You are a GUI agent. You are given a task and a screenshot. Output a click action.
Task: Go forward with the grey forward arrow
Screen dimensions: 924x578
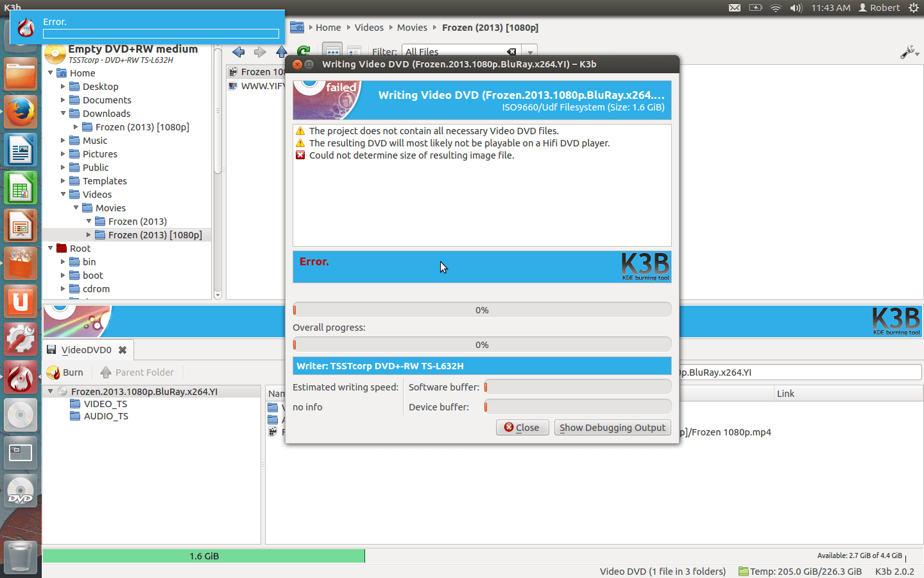tap(260, 52)
